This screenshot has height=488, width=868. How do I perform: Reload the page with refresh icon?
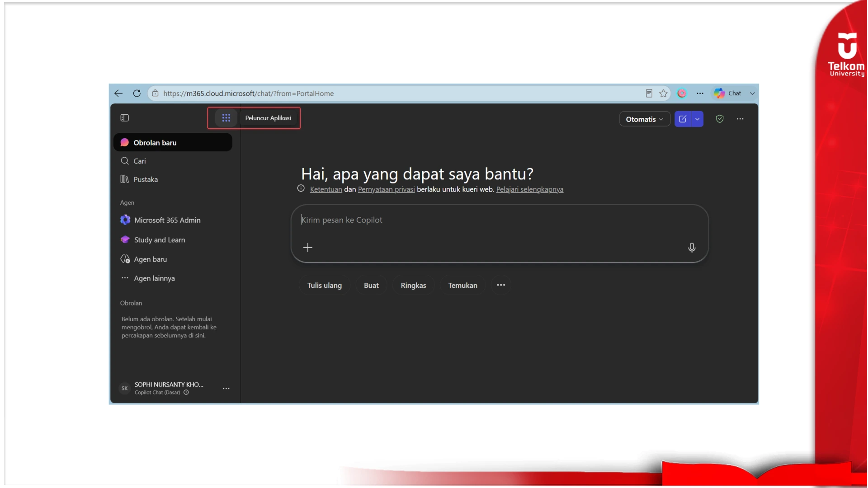tap(137, 94)
